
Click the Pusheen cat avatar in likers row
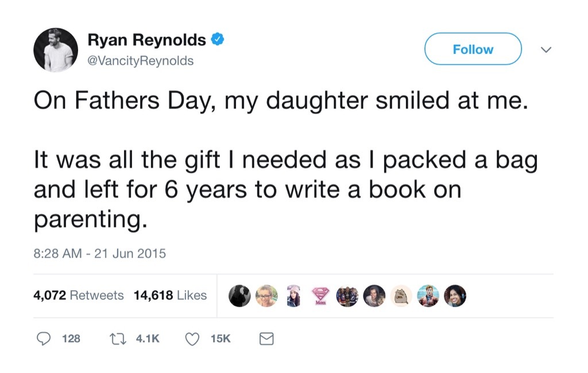(401, 296)
